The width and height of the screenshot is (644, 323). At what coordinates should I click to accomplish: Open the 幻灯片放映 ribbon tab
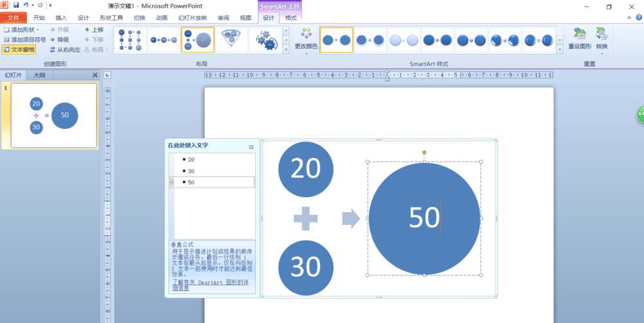point(193,17)
